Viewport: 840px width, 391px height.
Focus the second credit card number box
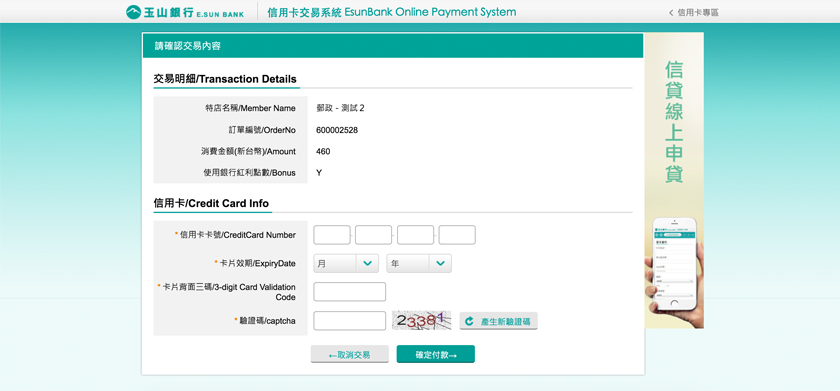[373, 235]
